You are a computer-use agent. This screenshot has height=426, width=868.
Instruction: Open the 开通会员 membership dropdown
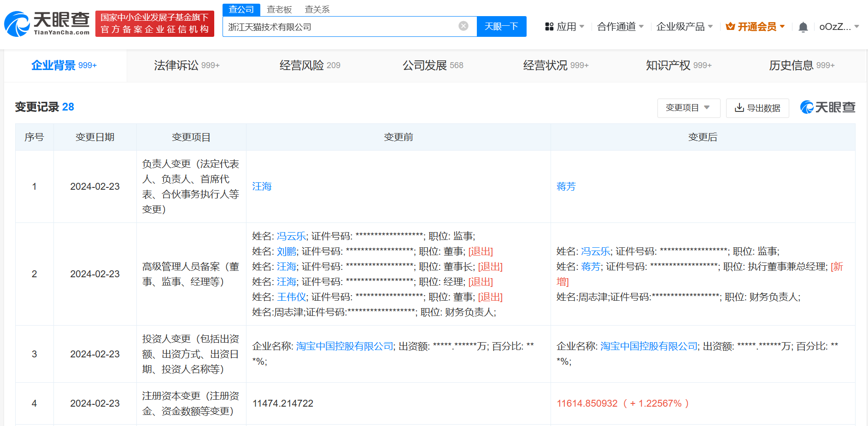pyautogui.click(x=755, y=27)
